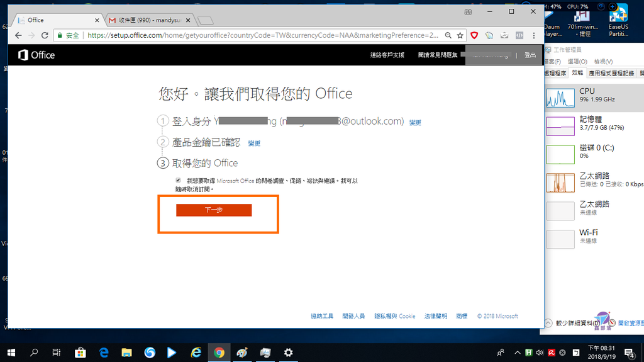Select active 乙太網路 with traffic graph
The width and height of the screenshot is (644, 362).
click(594, 182)
